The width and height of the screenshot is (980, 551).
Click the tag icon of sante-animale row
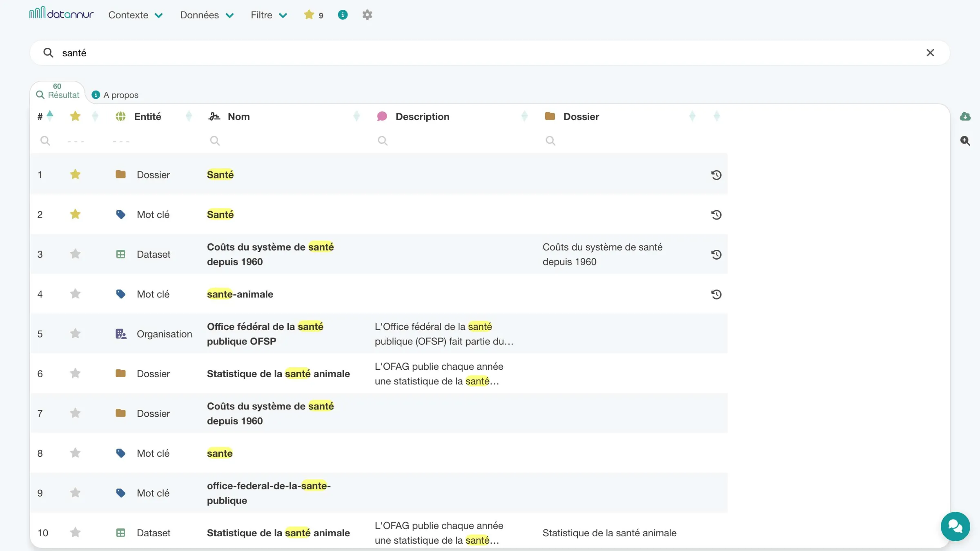[x=120, y=294]
